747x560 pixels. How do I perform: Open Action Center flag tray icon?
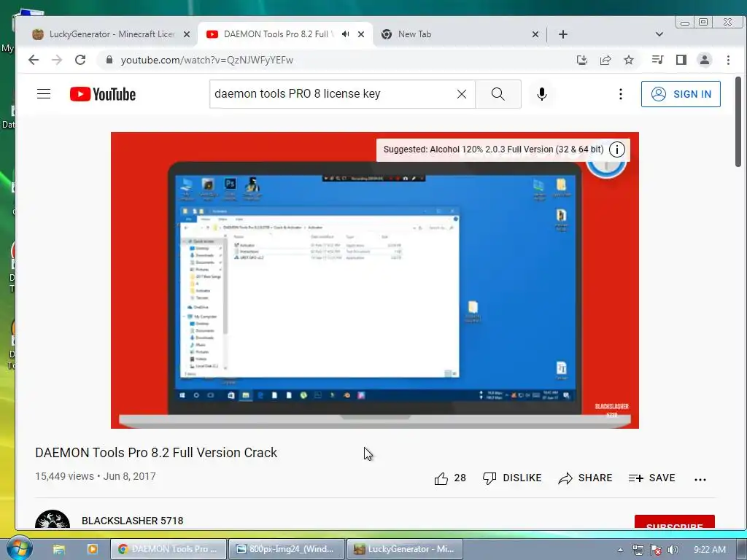tap(656, 550)
